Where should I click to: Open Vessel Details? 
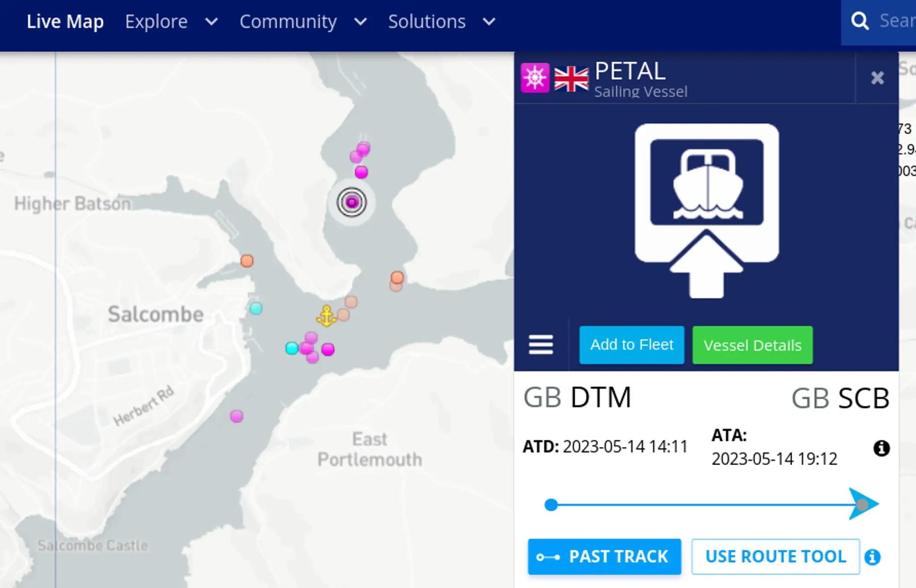(x=752, y=345)
